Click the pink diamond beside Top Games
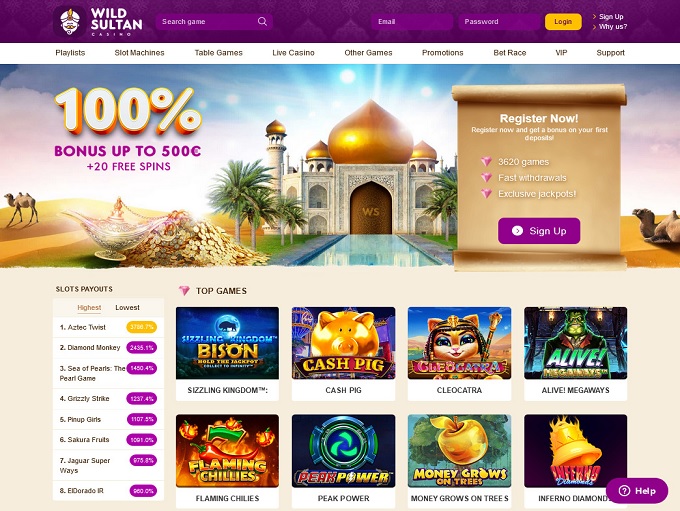Viewport: 680px width, 511px height. pos(184,291)
